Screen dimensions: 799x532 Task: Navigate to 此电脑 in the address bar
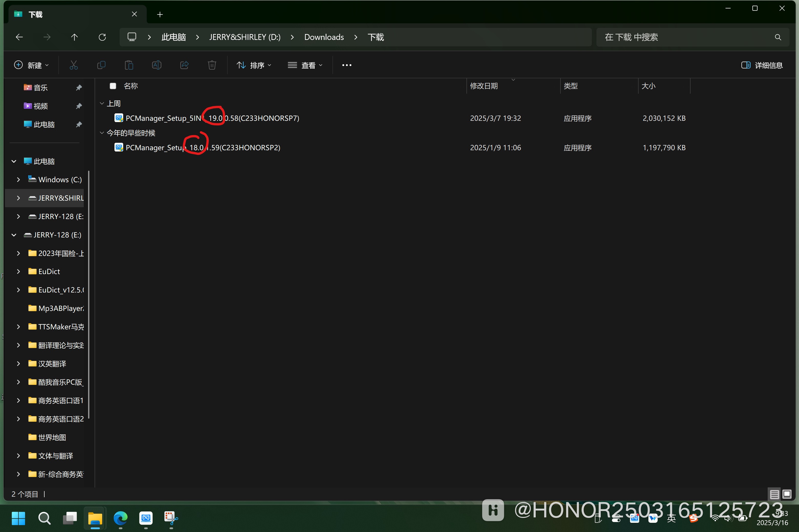tap(174, 37)
